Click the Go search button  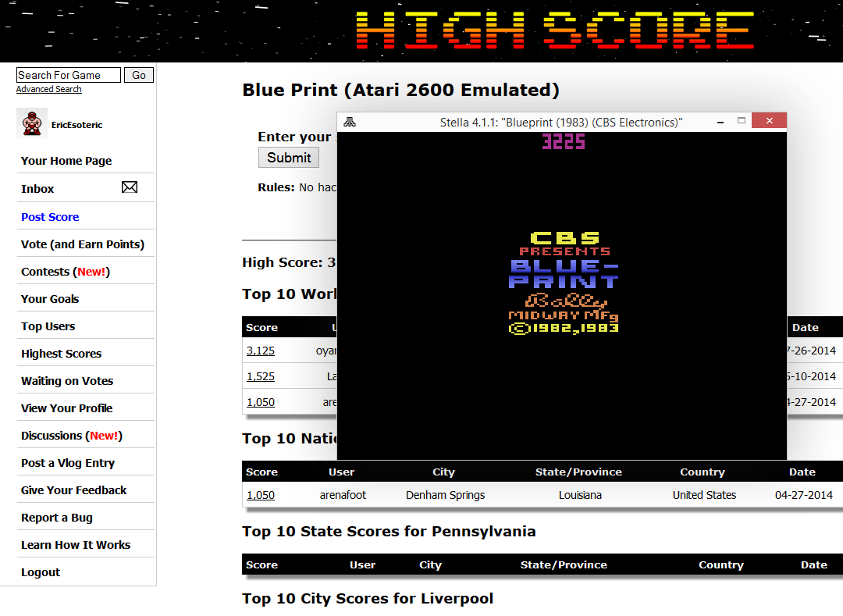point(139,75)
